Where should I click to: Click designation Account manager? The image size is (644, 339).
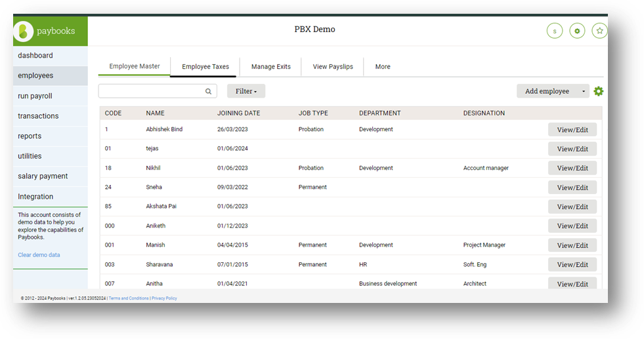pyautogui.click(x=486, y=168)
